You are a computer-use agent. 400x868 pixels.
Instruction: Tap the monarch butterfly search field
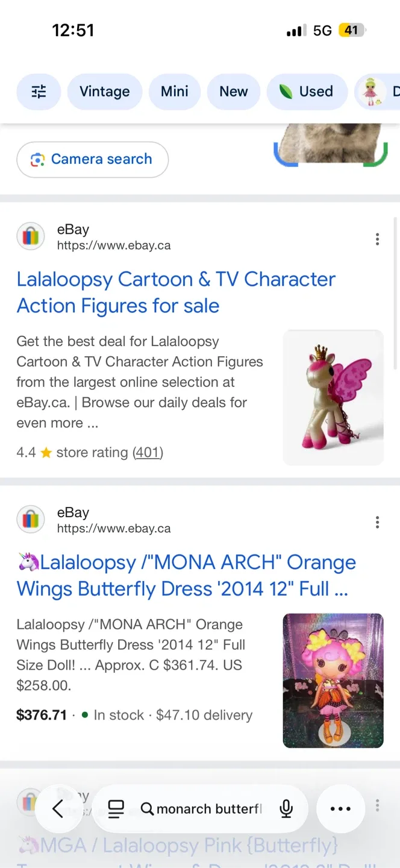point(201,808)
